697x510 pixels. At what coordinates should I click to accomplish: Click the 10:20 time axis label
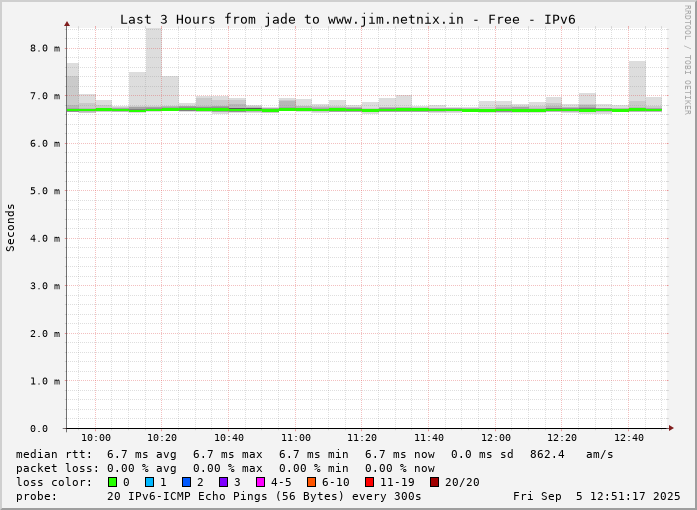point(162,438)
